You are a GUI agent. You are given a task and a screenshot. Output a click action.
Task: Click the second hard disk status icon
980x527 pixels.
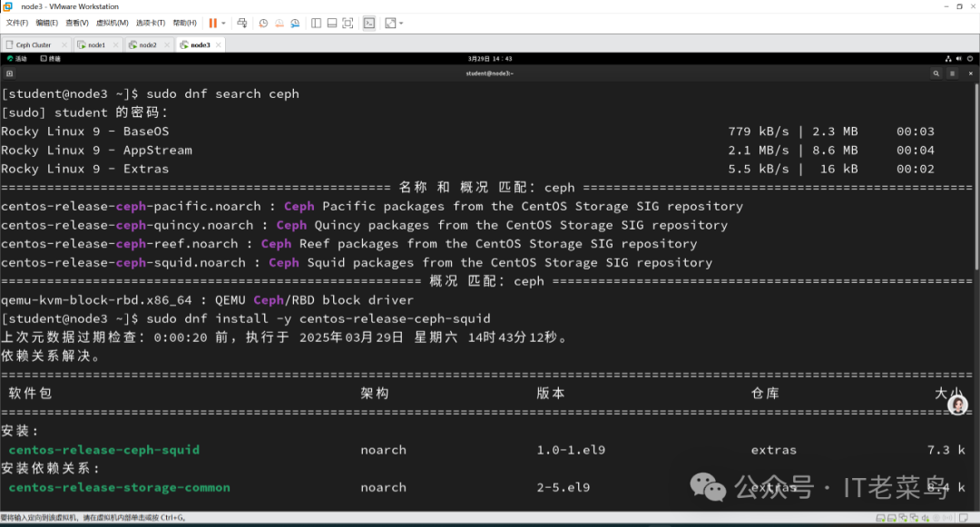(892, 518)
